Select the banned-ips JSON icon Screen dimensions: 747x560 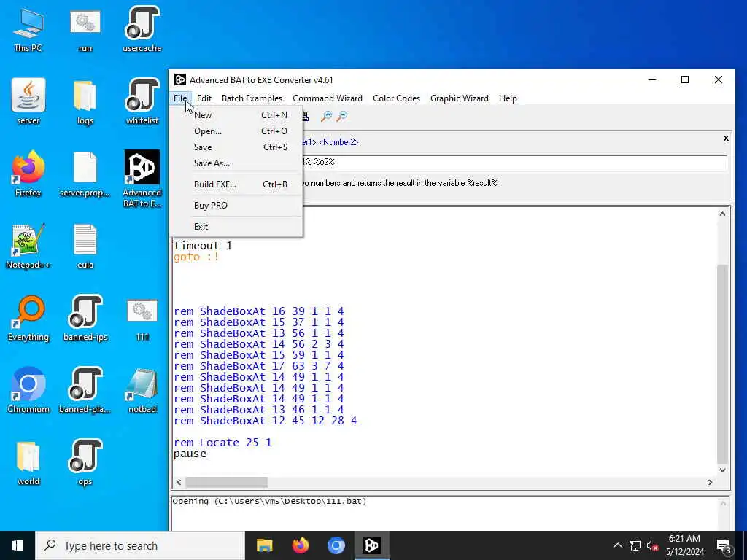click(85, 318)
